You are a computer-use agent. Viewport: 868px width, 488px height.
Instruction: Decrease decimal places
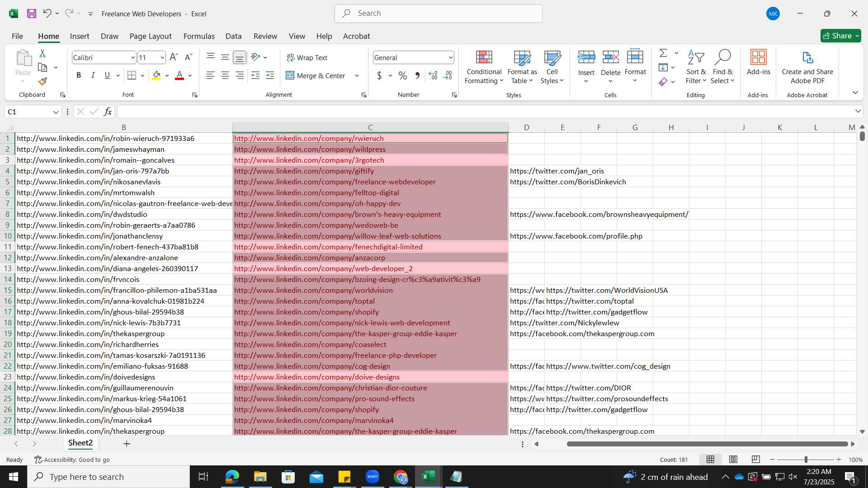click(448, 75)
